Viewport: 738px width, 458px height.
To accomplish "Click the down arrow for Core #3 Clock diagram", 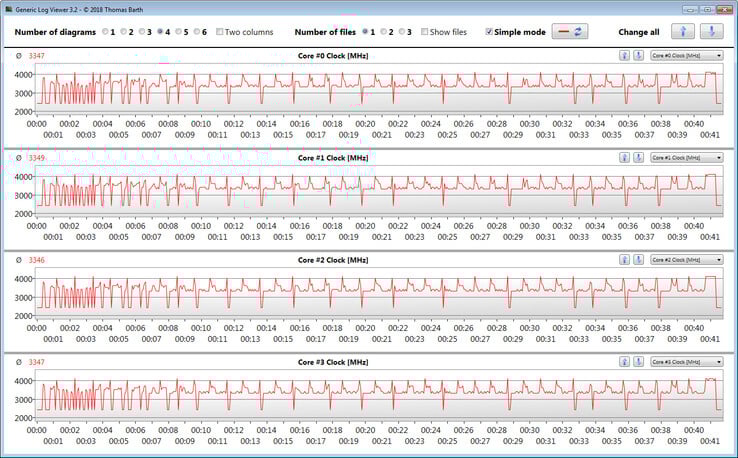I will [638, 362].
